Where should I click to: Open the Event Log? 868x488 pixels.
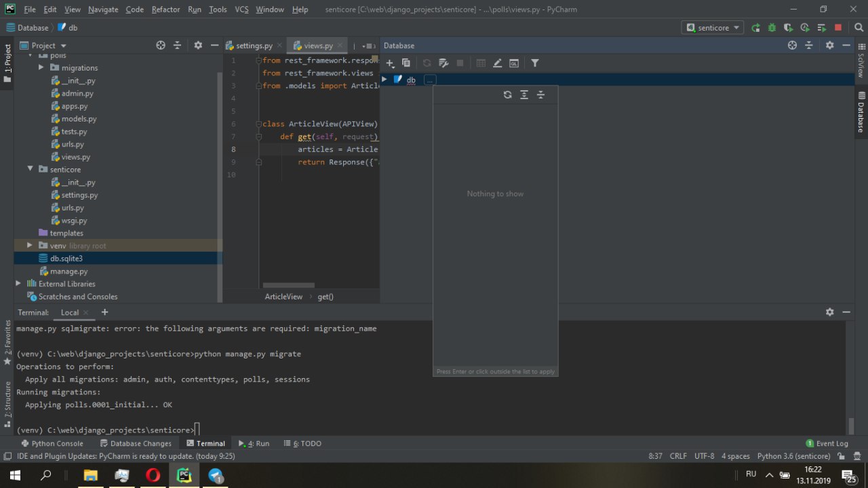click(827, 443)
